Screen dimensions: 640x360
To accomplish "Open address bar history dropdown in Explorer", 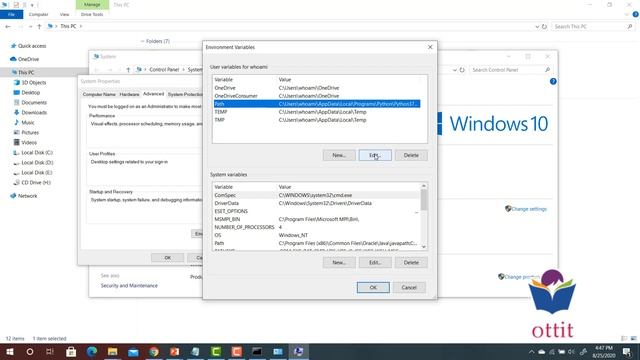I will (x=537, y=27).
